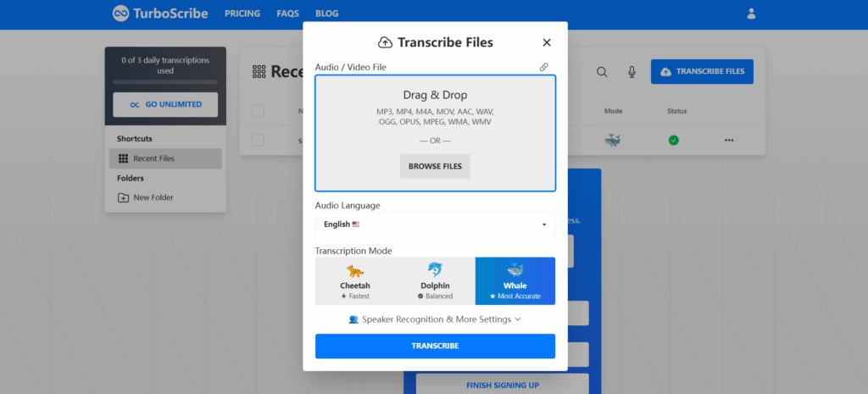This screenshot has width=868, height=394.
Task: Open the user account profile icon
Action: pyautogui.click(x=751, y=14)
